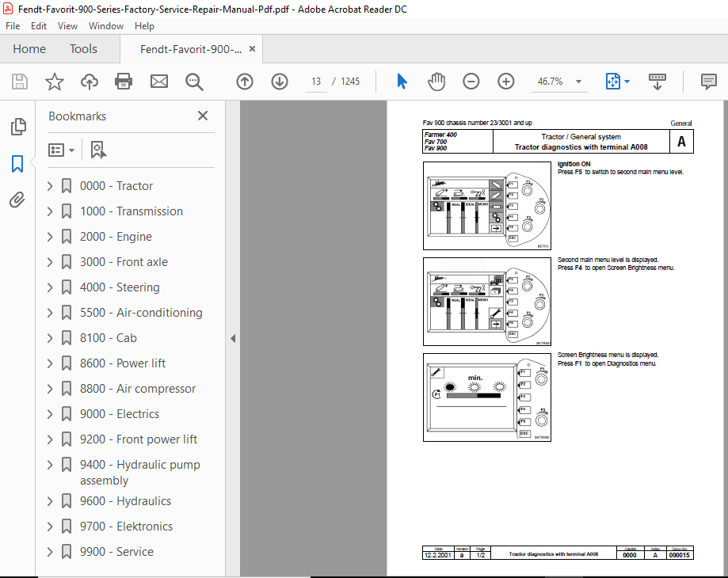The width and height of the screenshot is (728, 578).
Task: Click the Acrobat app icon in title bar
Action: click(x=7, y=9)
